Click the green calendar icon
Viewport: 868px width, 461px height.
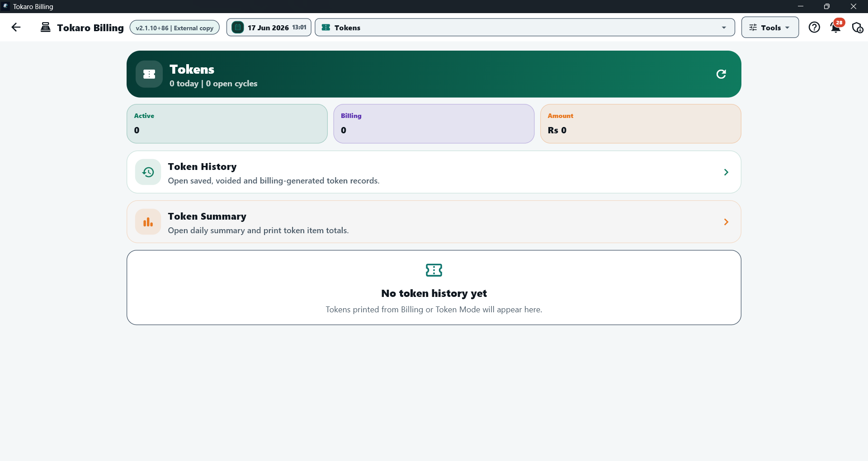(x=238, y=28)
